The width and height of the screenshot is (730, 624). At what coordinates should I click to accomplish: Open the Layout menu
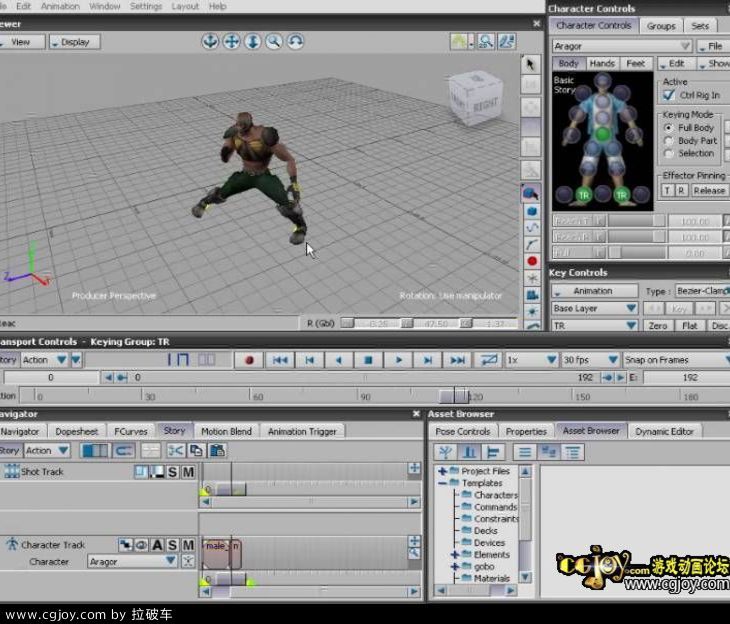185,7
